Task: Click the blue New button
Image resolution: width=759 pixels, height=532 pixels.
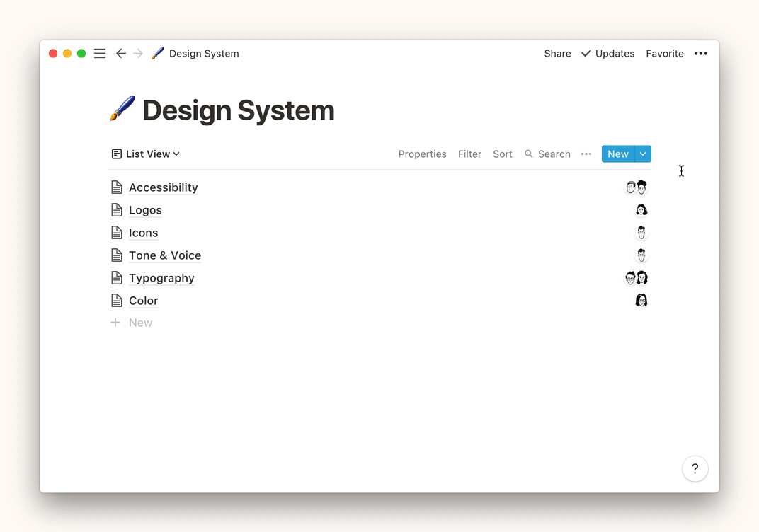Action: [x=617, y=154]
